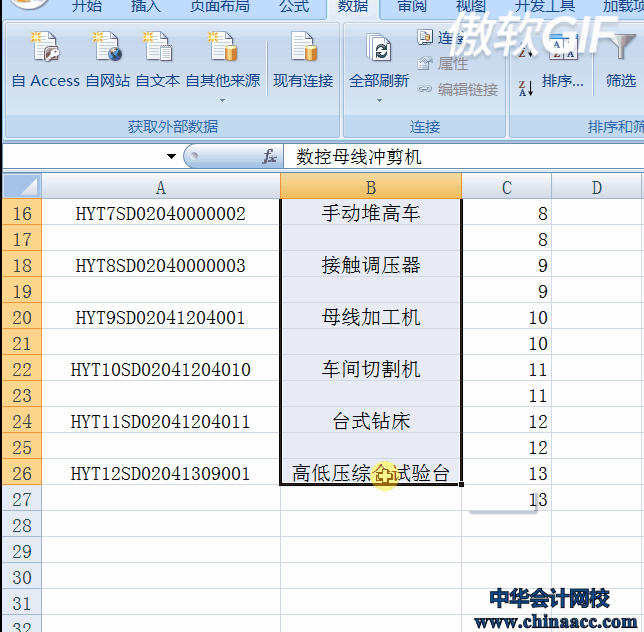This screenshot has height=632, width=644.
Task: Click cell HYT11SD02041204011
Action: pos(161,421)
